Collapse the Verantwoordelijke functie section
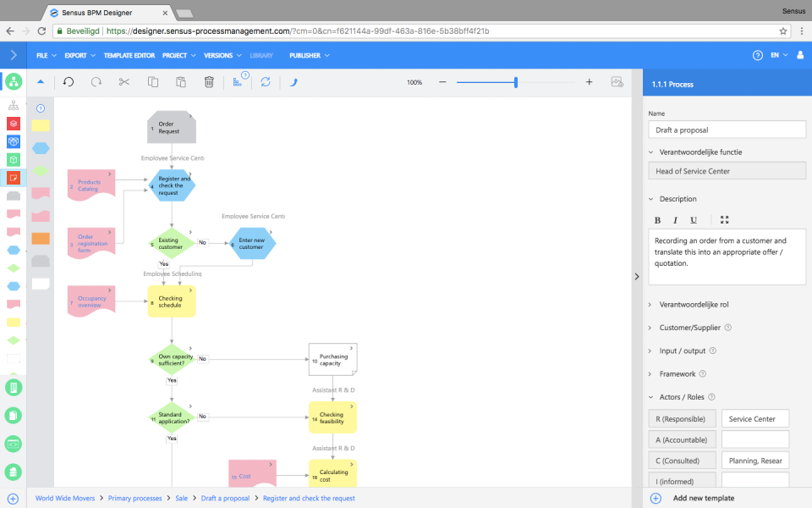This screenshot has height=508, width=812. [x=651, y=152]
